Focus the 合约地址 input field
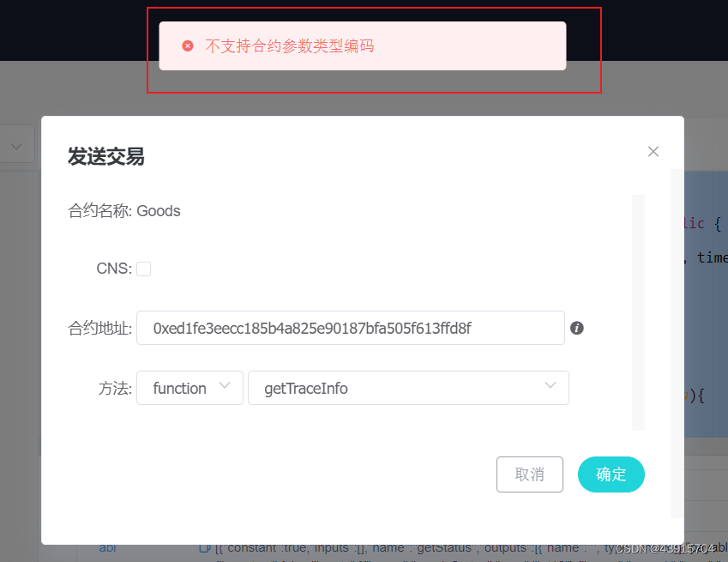 [351, 328]
